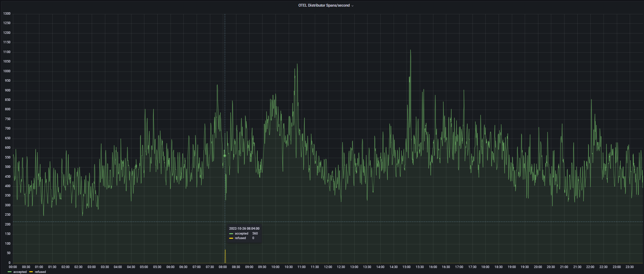Viewport: 644px width, 274px height.
Task: Click the spike peak near 11:00
Action: (297, 64)
